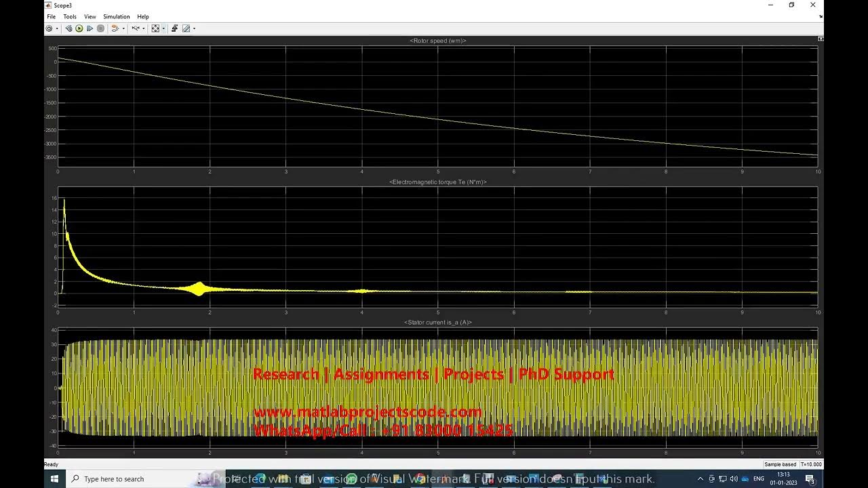Open volume control in system tray

click(734, 479)
